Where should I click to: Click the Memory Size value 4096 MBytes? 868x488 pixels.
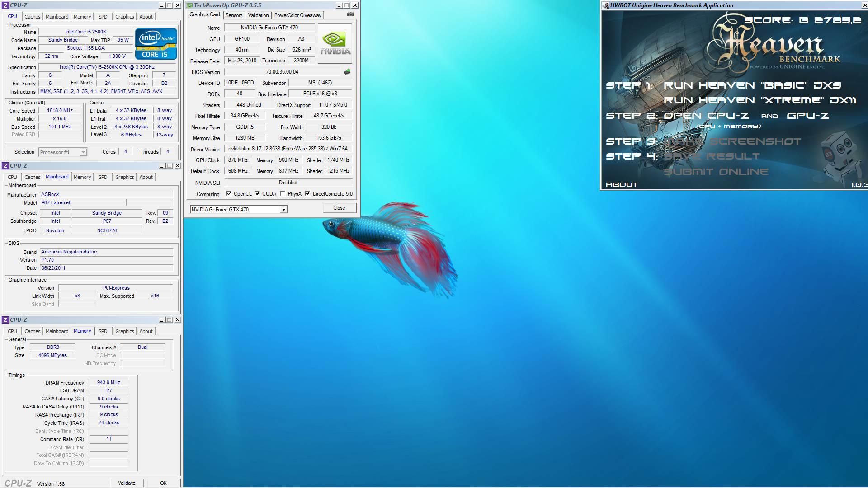point(52,356)
